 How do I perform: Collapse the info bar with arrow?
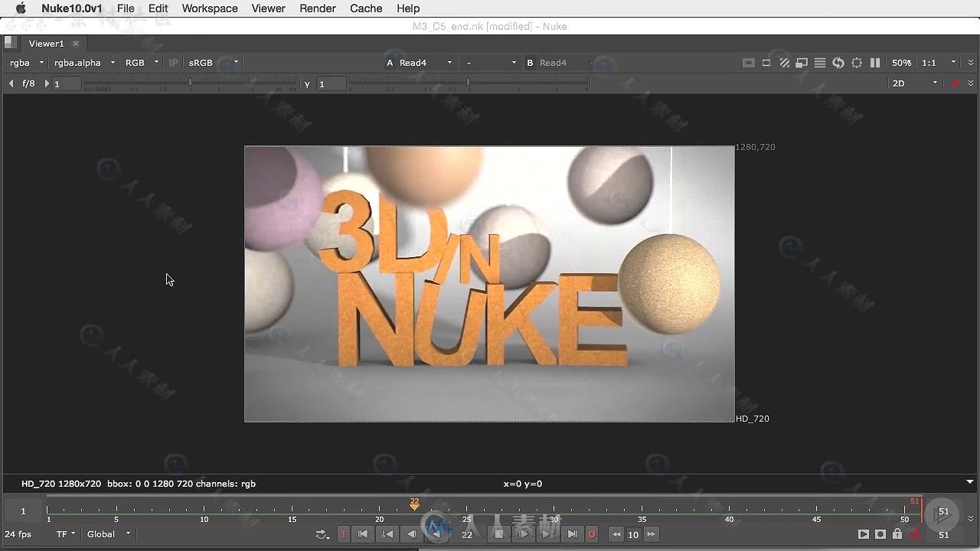point(970,482)
